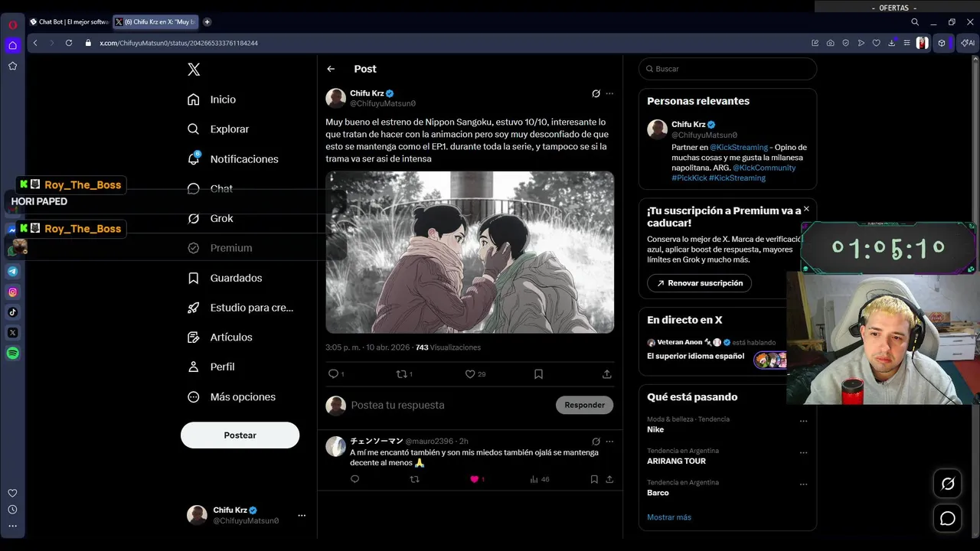The width and height of the screenshot is (980, 551).
Task: Share mauro2396's reply
Action: pos(609,479)
